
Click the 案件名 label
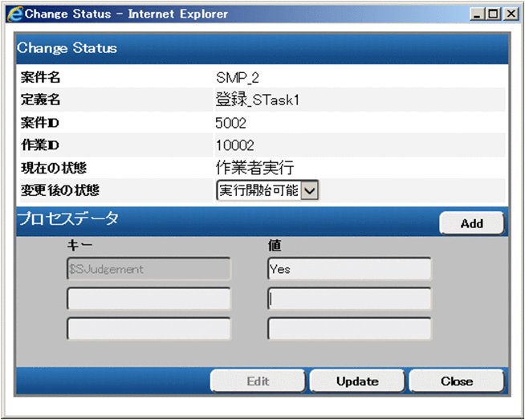40,77
